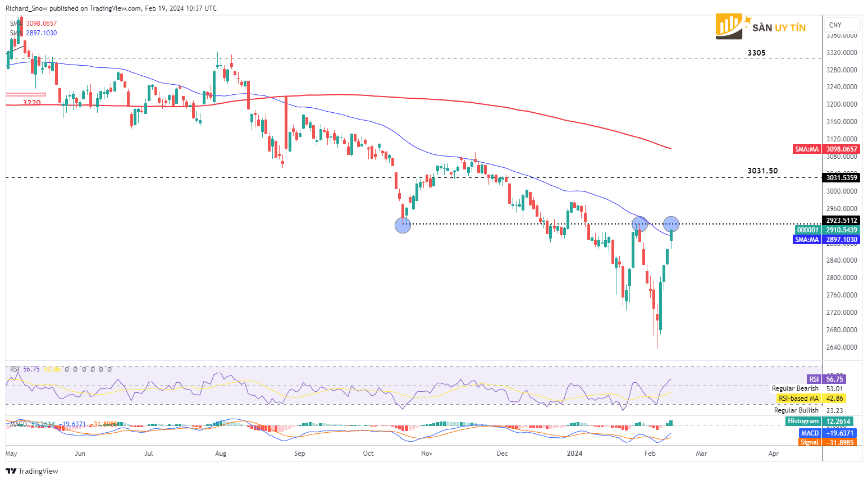Click the orange Signal axis label
The height and width of the screenshot is (481, 868).
(810, 442)
